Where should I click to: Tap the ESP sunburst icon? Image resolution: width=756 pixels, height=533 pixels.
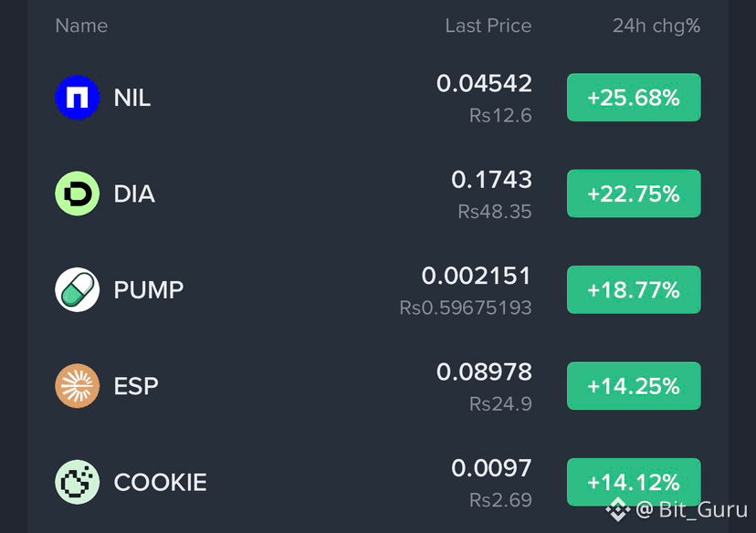click(77, 385)
